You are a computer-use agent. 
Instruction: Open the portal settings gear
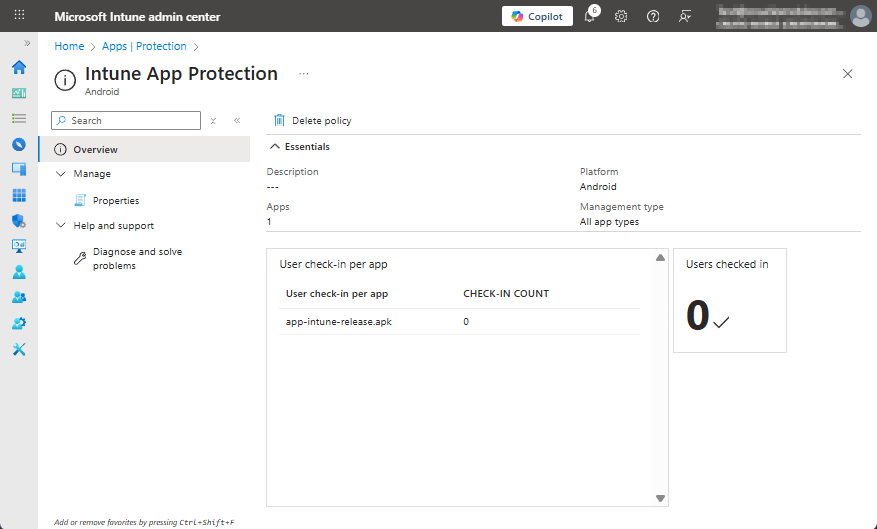621,17
